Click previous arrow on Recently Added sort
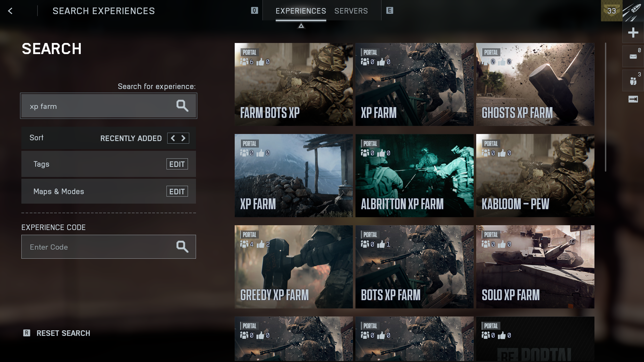Viewport: 644px width, 362px height. (x=173, y=138)
